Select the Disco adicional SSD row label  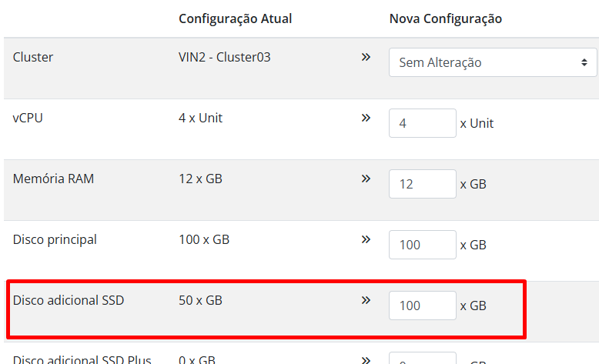[69, 300]
